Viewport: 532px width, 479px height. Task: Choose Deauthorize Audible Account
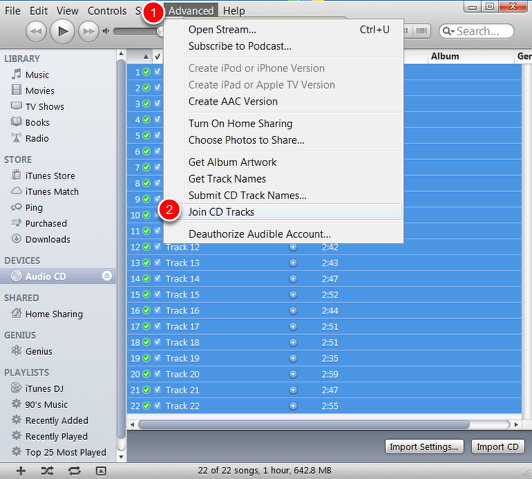(283, 234)
